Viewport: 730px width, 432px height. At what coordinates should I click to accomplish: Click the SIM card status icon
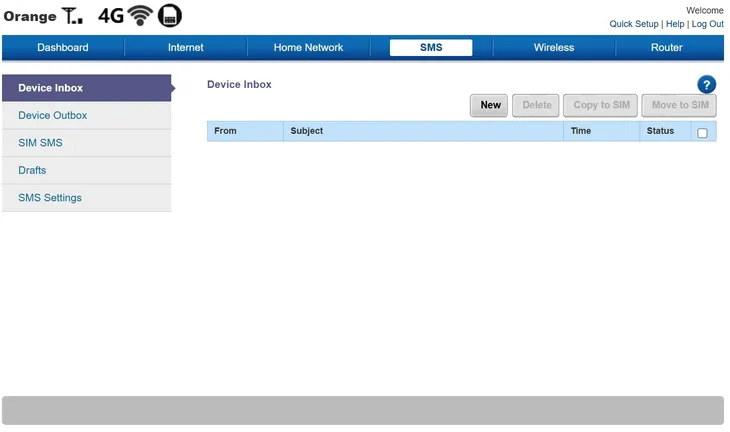tap(170, 16)
